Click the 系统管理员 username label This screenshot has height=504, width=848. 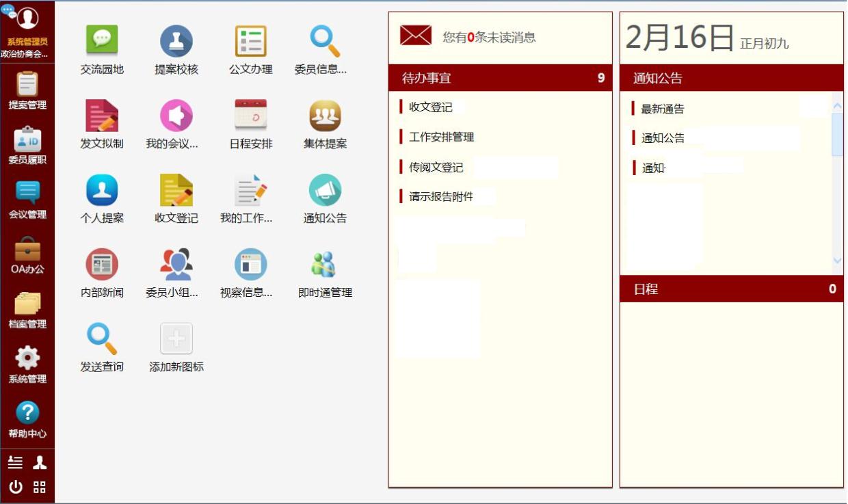click(x=27, y=42)
